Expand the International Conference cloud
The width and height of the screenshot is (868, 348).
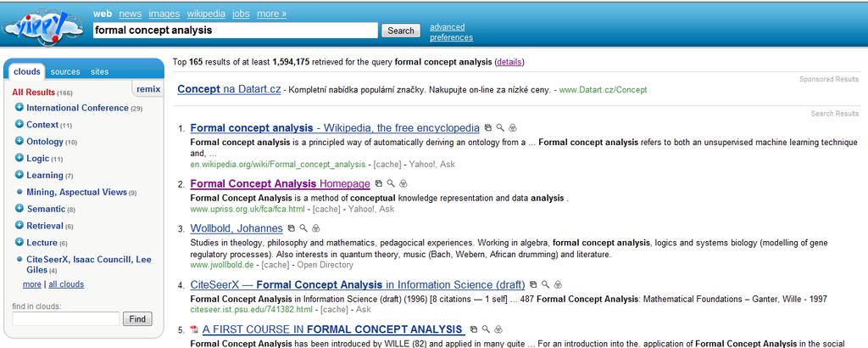tap(19, 108)
